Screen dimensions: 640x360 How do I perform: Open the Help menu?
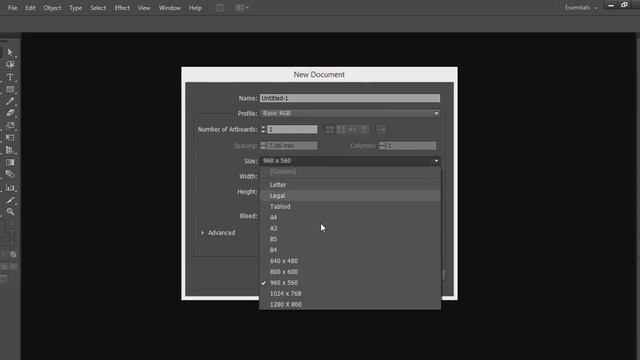tap(195, 8)
